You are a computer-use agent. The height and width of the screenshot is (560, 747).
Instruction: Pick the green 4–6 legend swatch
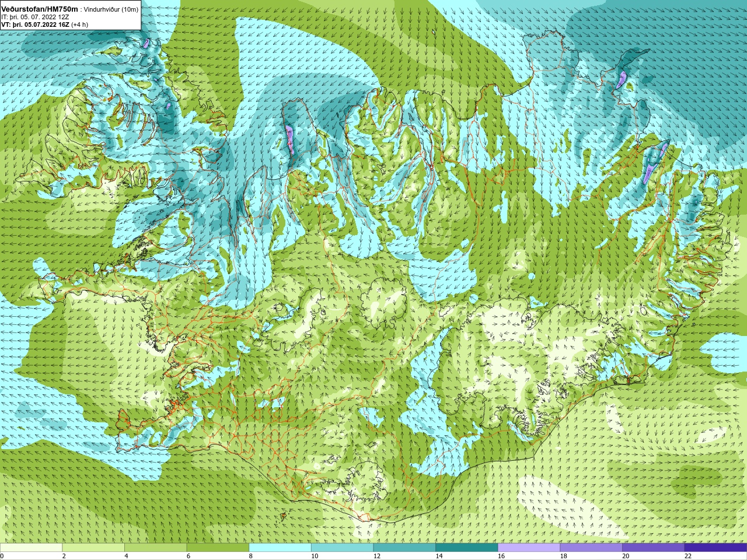(x=155, y=548)
